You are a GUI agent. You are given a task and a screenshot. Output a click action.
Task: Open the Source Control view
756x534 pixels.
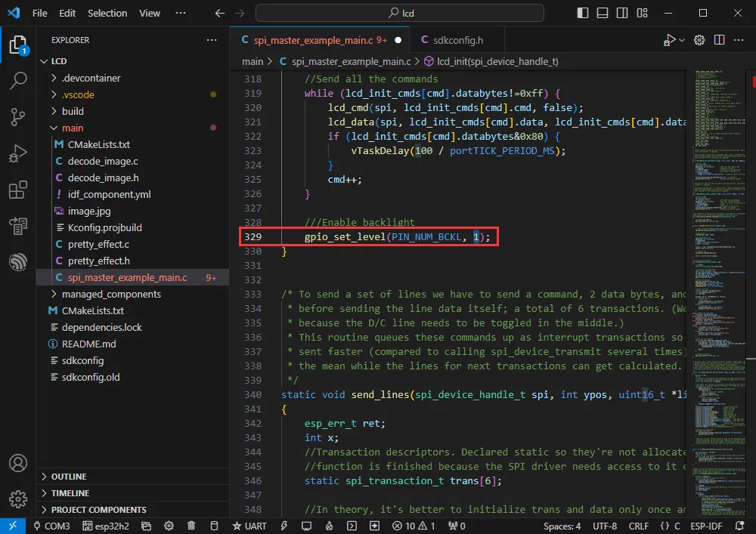point(18,116)
